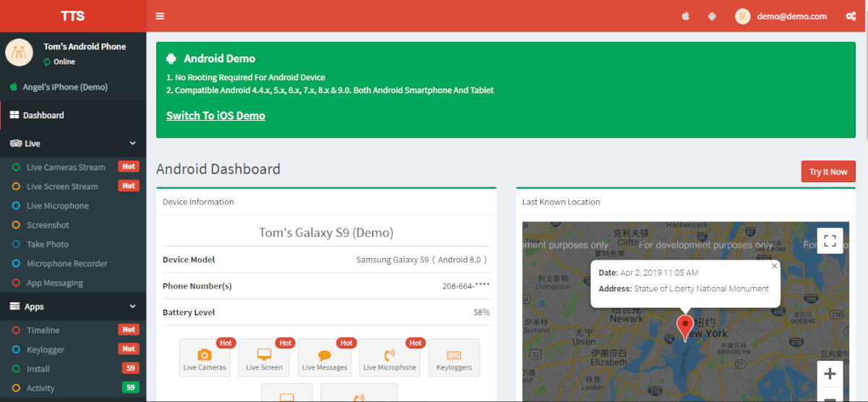Zoom in on the map

[x=830, y=374]
